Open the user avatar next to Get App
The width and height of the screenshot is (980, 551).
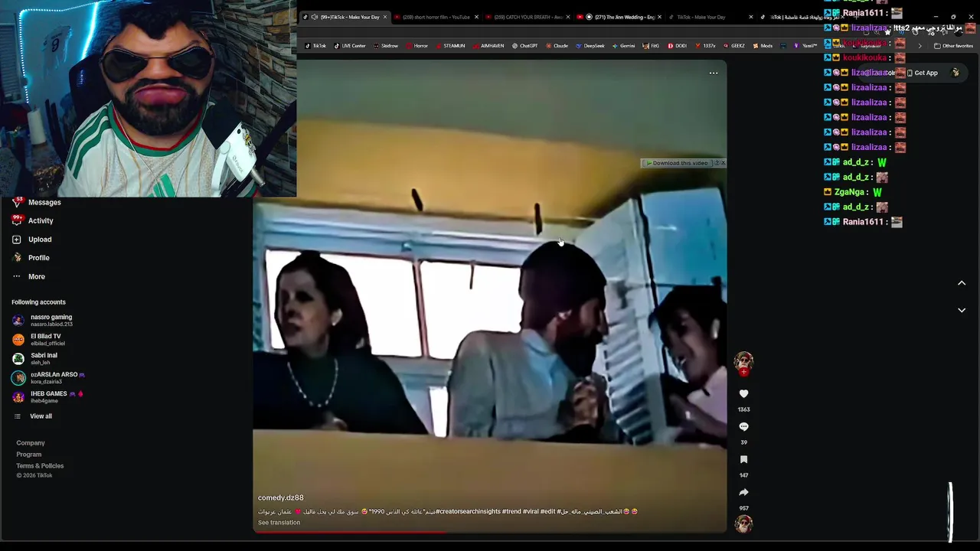click(x=955, y=73)
